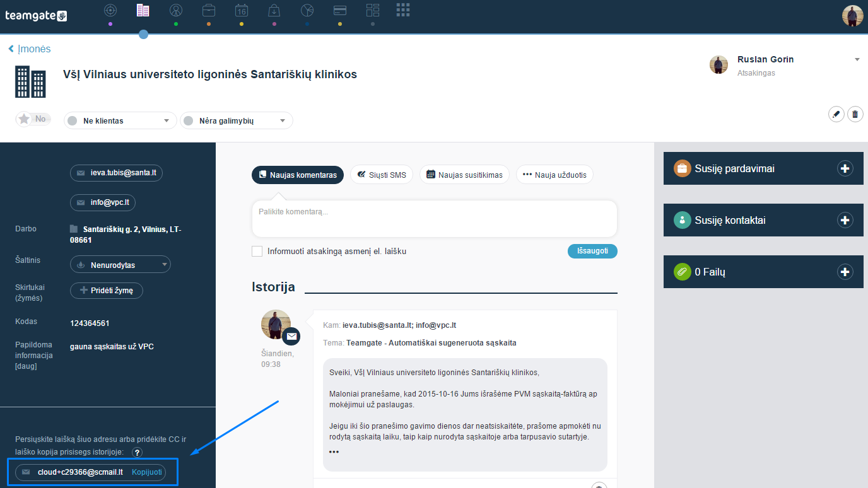Image resolution: width=868 pixels, height=488 pixels.
Task: Open the deals briefcase icon in top navigation
Action: (209, 10)
